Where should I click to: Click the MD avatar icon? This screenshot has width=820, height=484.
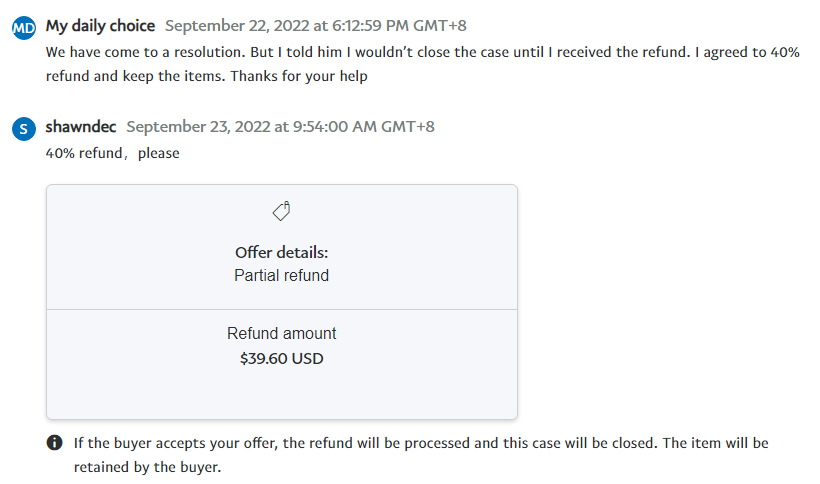click(23, 28)
